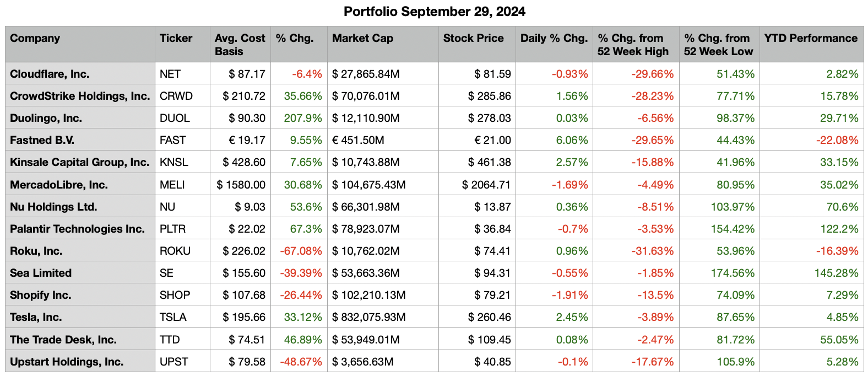Click the Kinsale stock price $ 461.38

click(489, 162)
